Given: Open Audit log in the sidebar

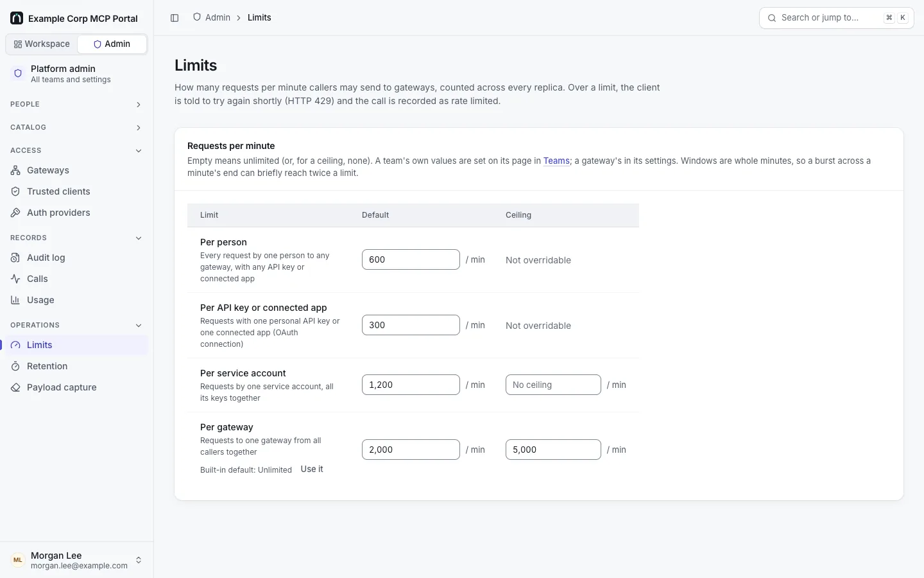Looking at the screenshot, I should click(x=77, y=258).
